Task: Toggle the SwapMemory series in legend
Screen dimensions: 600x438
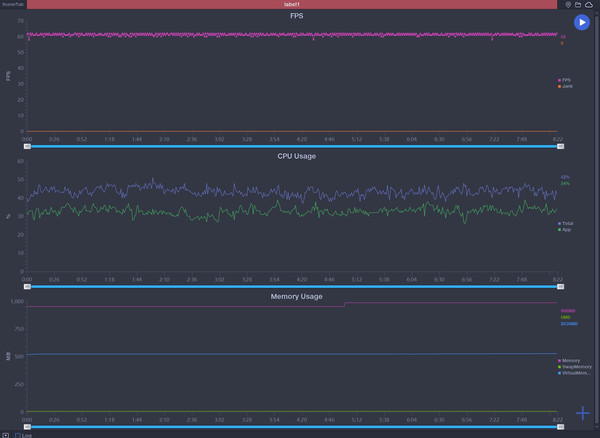Action: coord(575,367)
